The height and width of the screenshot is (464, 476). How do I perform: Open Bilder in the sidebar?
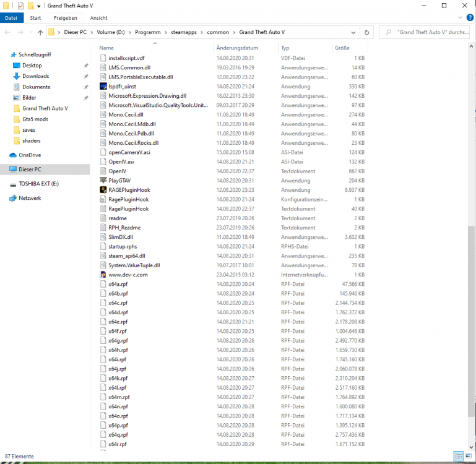tap(29, 97)
